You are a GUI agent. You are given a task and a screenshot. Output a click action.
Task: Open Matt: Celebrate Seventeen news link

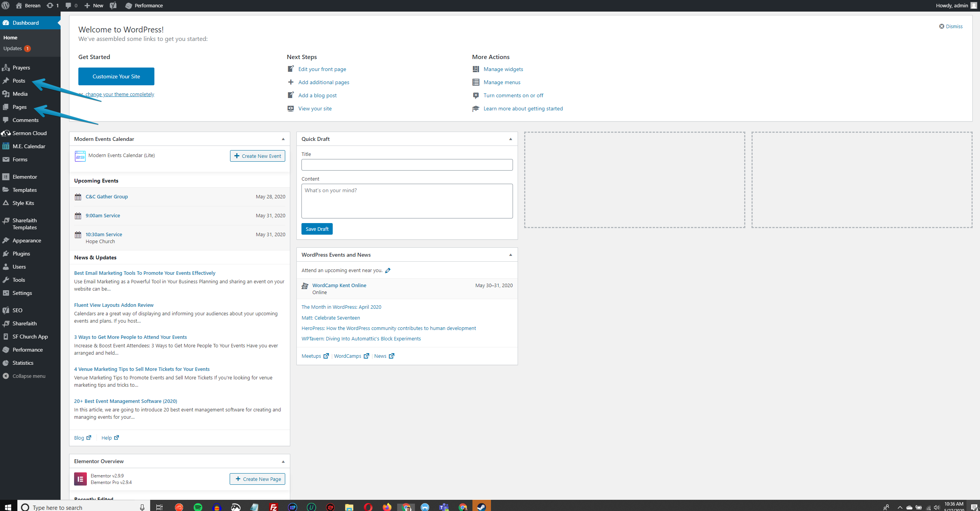(331, 318)
